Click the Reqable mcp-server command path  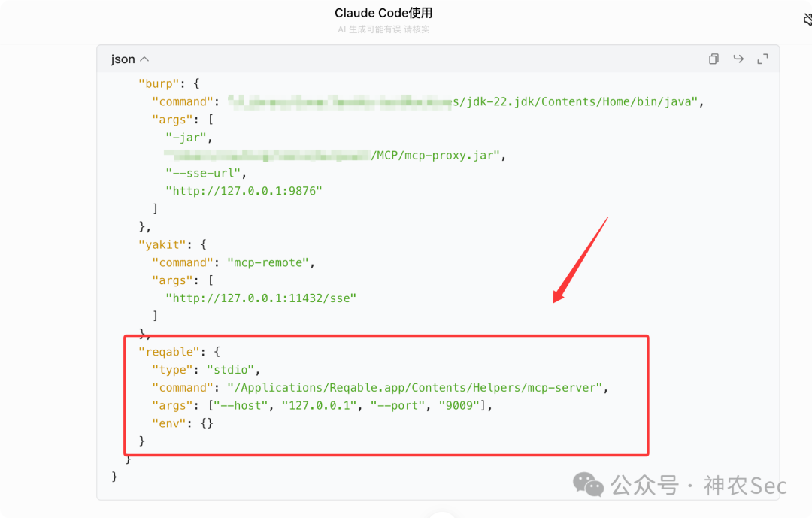(x=415, y=388)
